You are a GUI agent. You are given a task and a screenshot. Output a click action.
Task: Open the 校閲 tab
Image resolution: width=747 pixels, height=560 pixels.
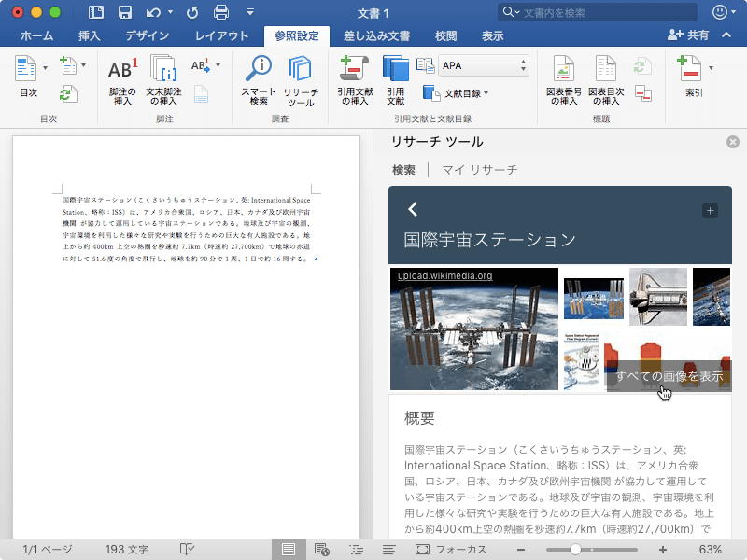click(446, 35)
